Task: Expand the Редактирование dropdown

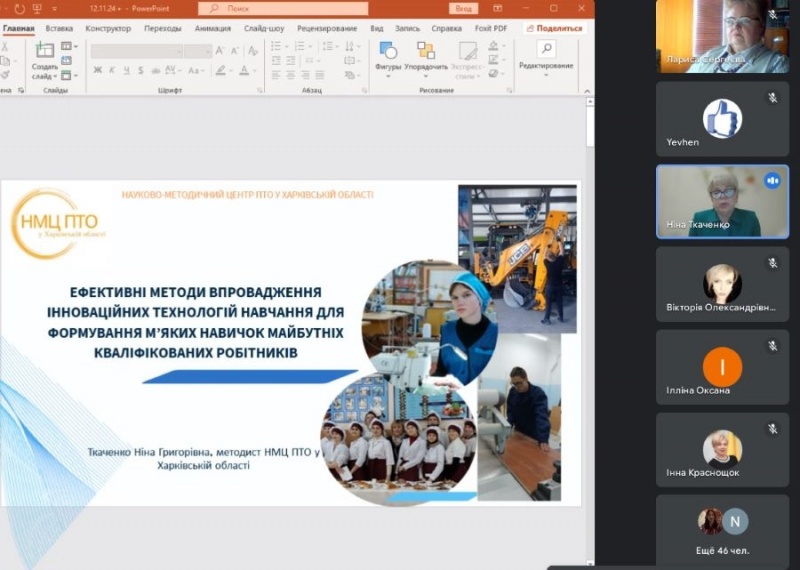Action: [546, 76]
